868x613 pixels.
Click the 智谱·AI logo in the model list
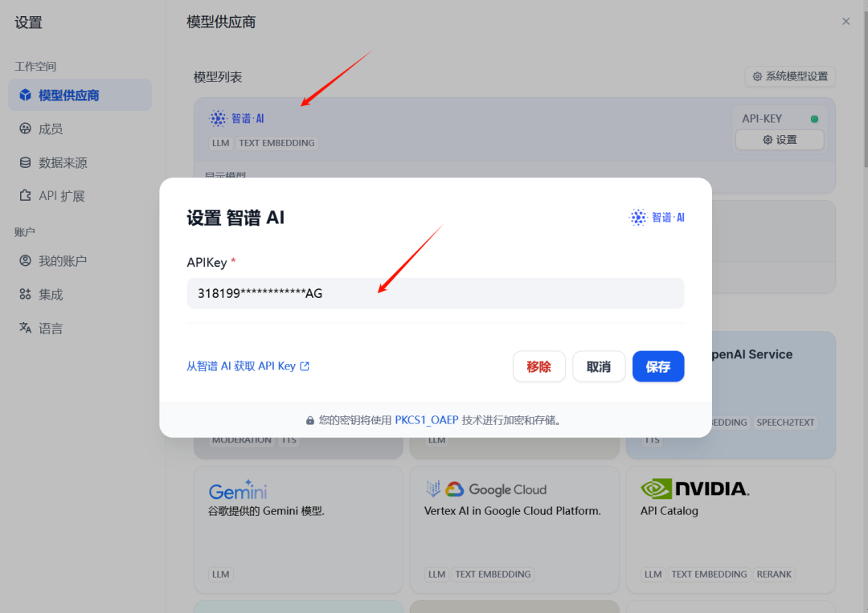tap(236, 118)
